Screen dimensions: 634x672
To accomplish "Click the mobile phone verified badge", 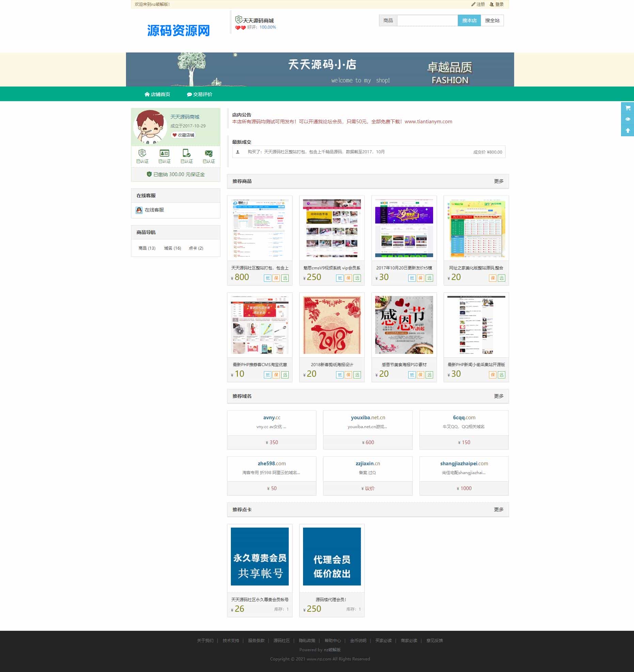I will tap(187, 153).
